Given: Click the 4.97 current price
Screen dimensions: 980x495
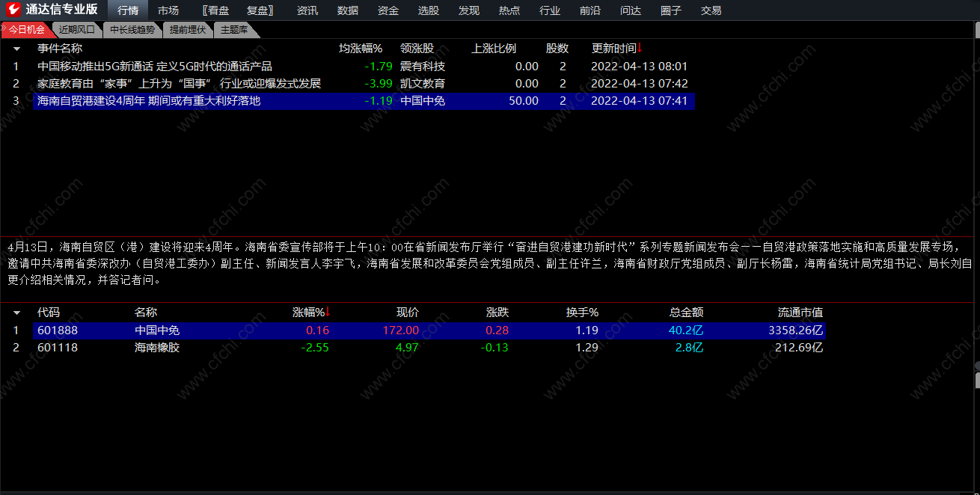Looking at the screenshot, I should point(408,347).
